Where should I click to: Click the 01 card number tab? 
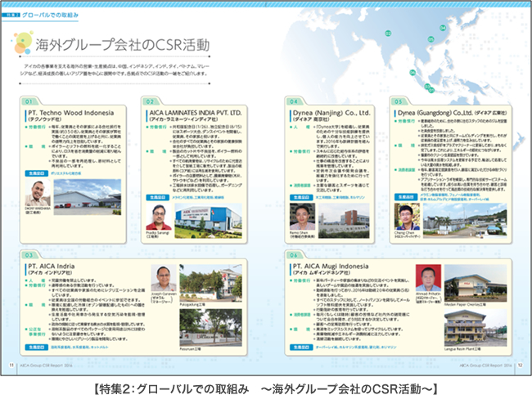[29, 101]
